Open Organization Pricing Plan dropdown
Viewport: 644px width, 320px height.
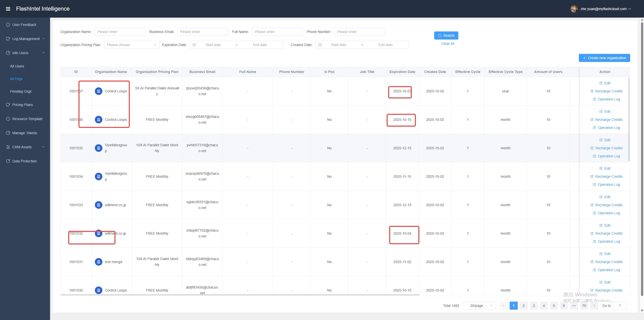[x=132, y=45]
